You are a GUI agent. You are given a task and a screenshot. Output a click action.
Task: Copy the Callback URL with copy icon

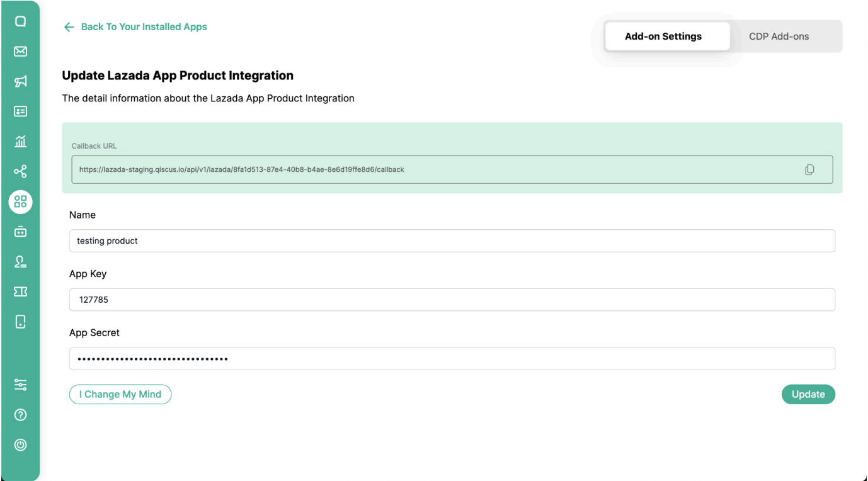(x=809, y=169)
